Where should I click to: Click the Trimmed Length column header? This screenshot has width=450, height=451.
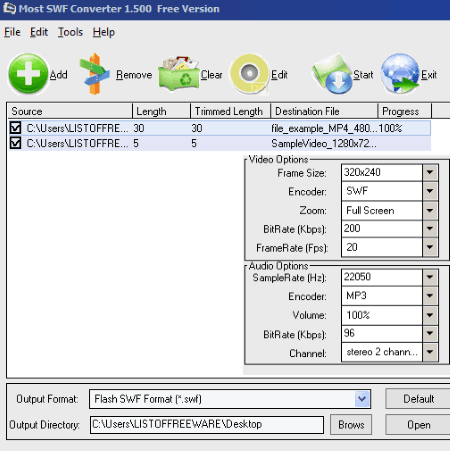230,111
